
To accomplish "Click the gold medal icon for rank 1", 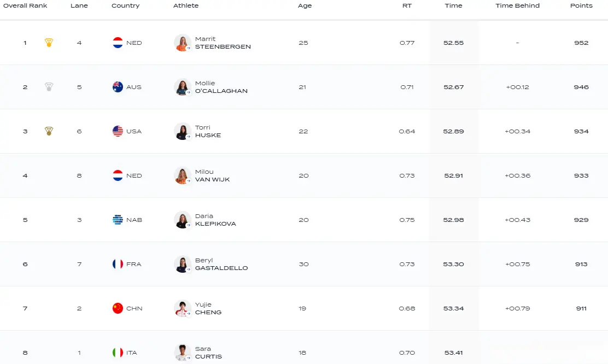I will (x=49, y=43).
